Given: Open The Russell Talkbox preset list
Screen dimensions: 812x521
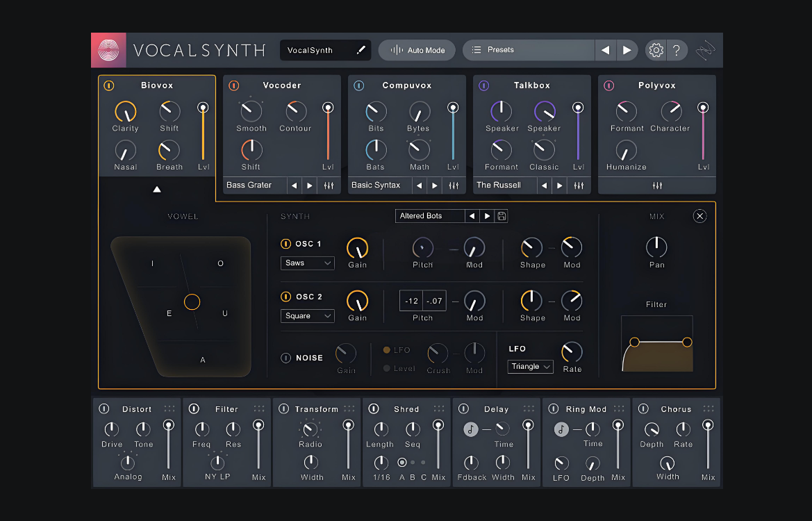Looking at the screenshot, I should (505, 185).
